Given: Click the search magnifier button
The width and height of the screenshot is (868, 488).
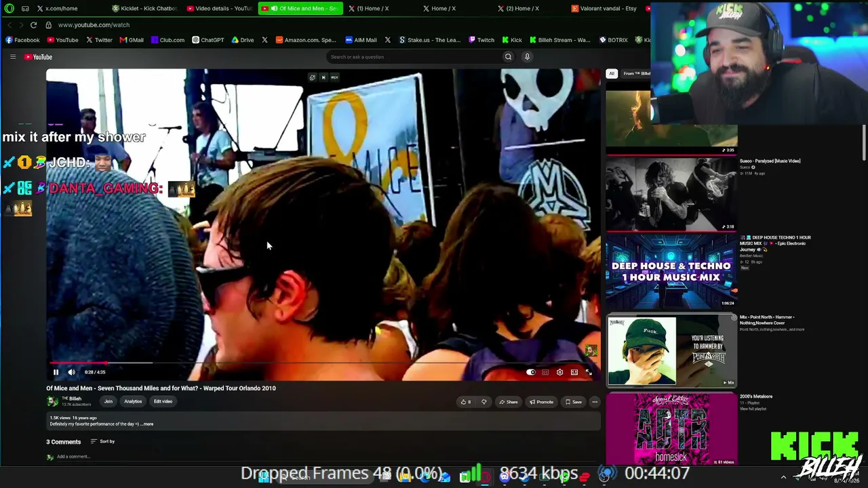Looking at the screenshot, I should 508,57.
